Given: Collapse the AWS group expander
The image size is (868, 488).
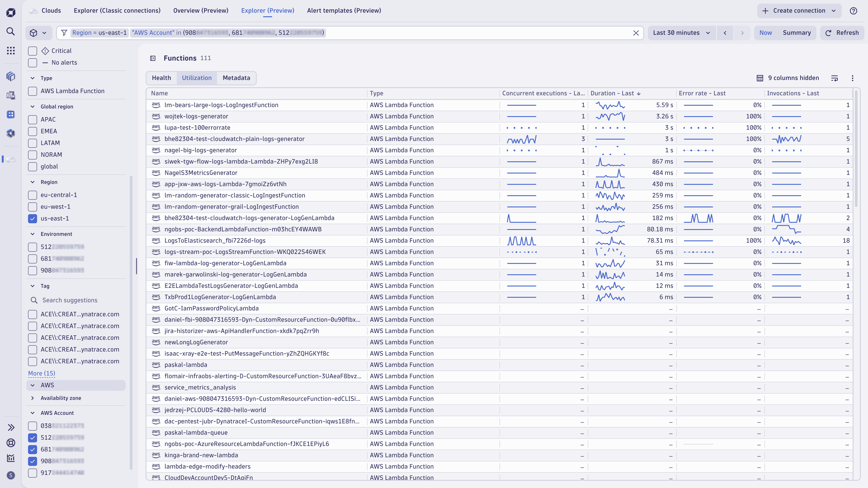Looking at the screenshot, I should (x=33, y=385).
